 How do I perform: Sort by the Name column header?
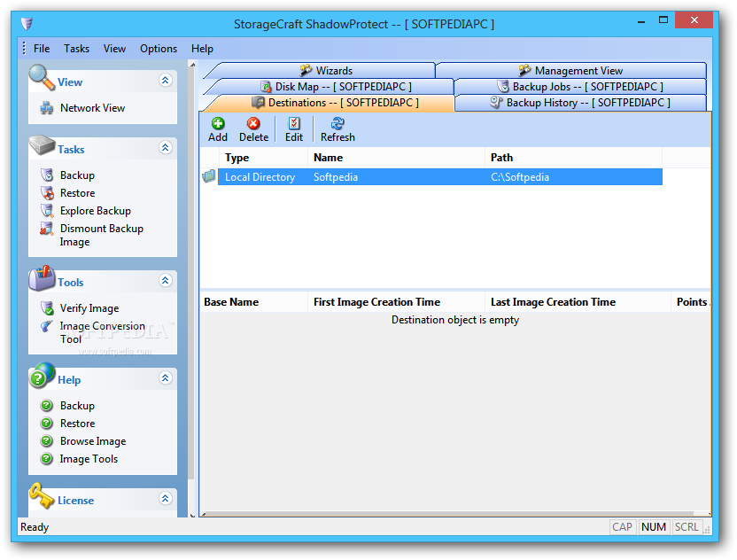[396, 158]
